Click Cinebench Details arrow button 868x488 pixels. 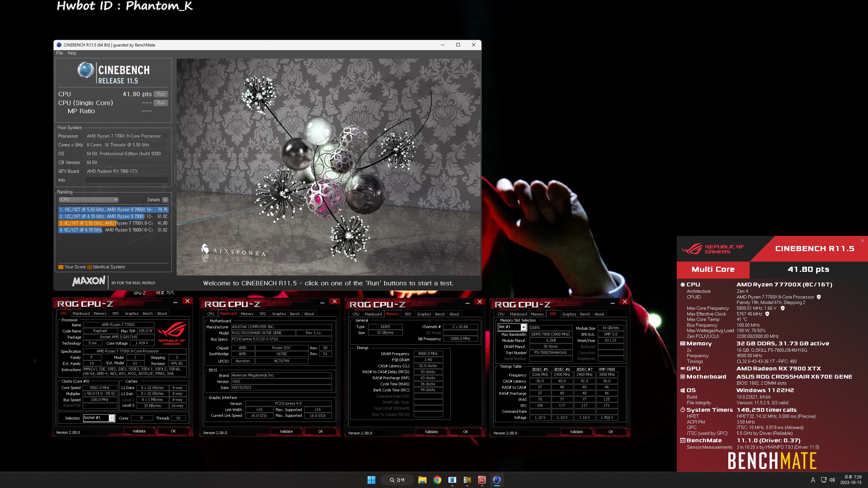(x=165, y=200)
